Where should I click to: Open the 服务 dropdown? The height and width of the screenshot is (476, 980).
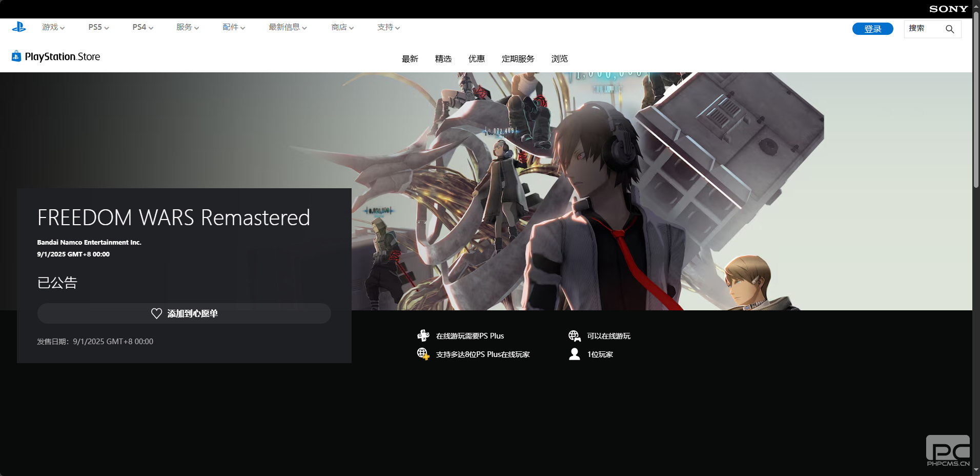[x=188, y=27]
